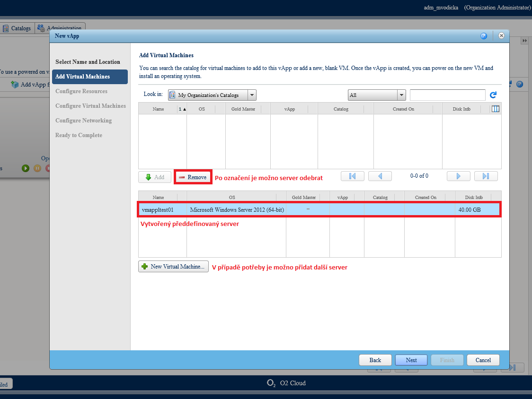Refresh the catalog search results
532x399 pixels.
tap(493, 95)
